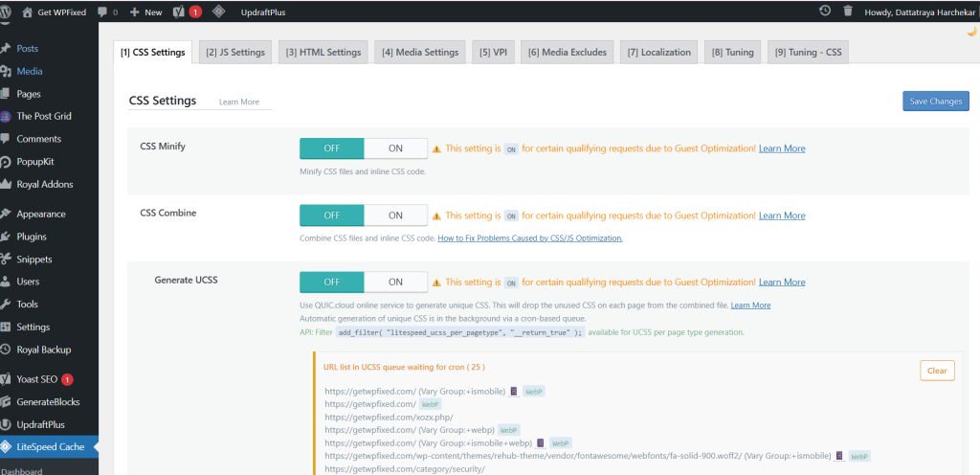Set CSS Combine to OFF
The width and height of the screenshot is (980, 475).
click(x=332, y=215)
